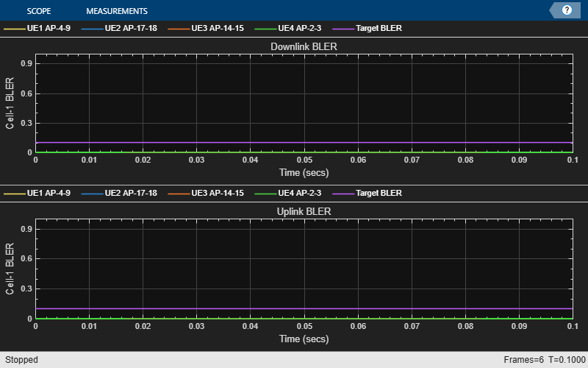The height and width of the screenshot is (368, 588).
Task: Click Cell-1 BLER axis label on Downlink plot
Action: 10,104
